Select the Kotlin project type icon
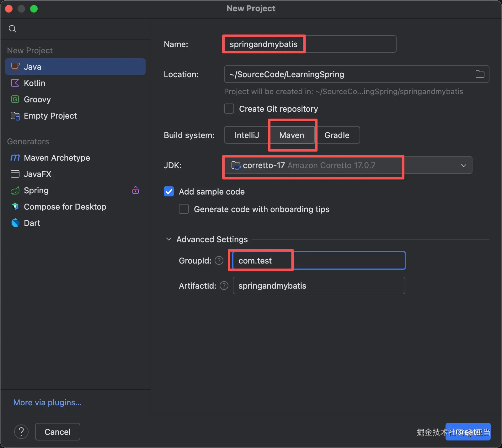This screenshot has width=502, height=448. click(x=15, y=83)
